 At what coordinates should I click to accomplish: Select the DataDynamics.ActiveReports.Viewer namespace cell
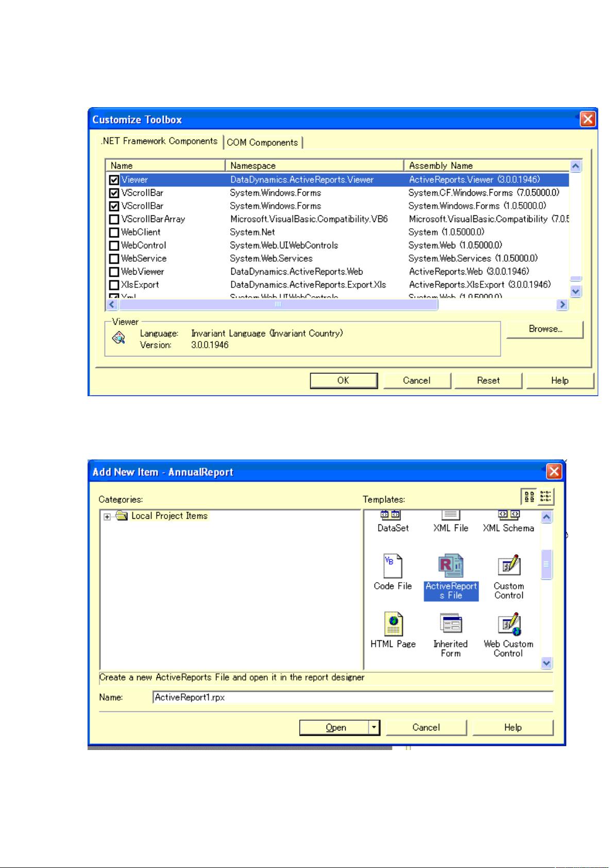302,180
